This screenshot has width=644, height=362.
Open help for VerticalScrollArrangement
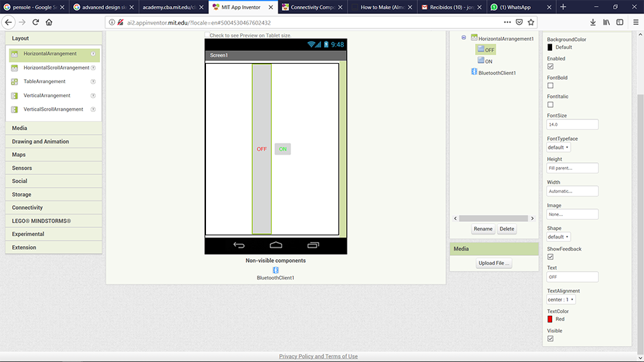click(x=93, y=109)
